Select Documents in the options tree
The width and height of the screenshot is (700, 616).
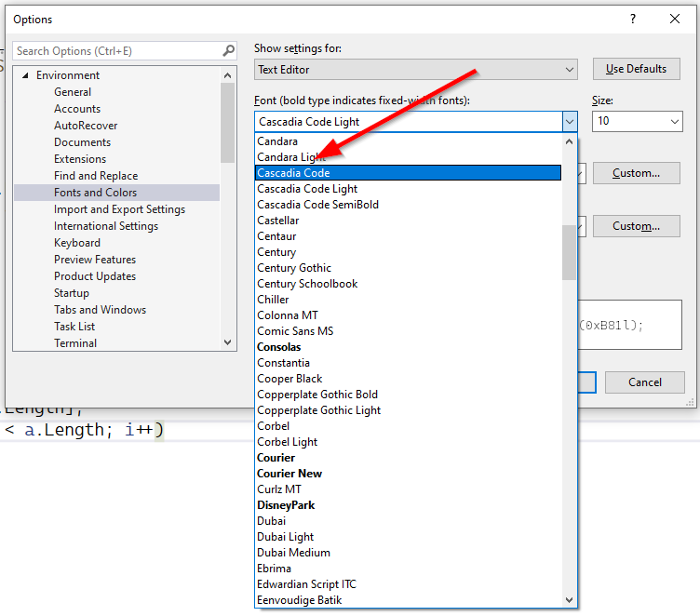point(82,142)
